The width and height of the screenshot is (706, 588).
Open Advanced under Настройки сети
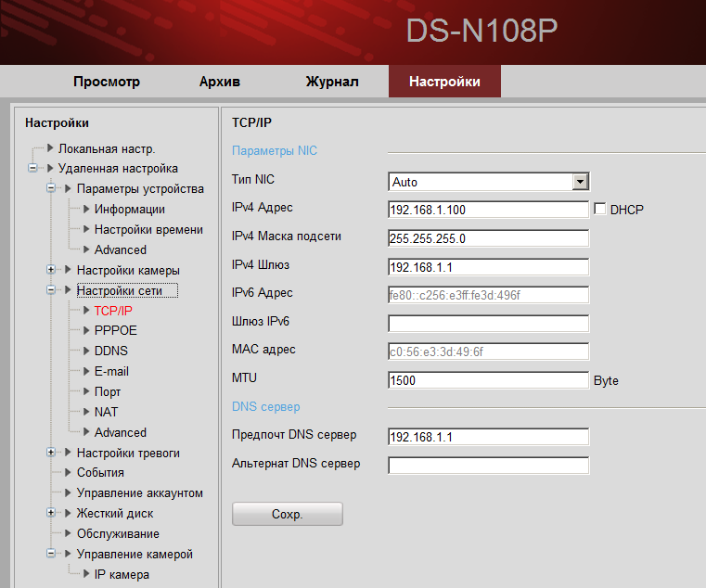(x=121, y=432)
